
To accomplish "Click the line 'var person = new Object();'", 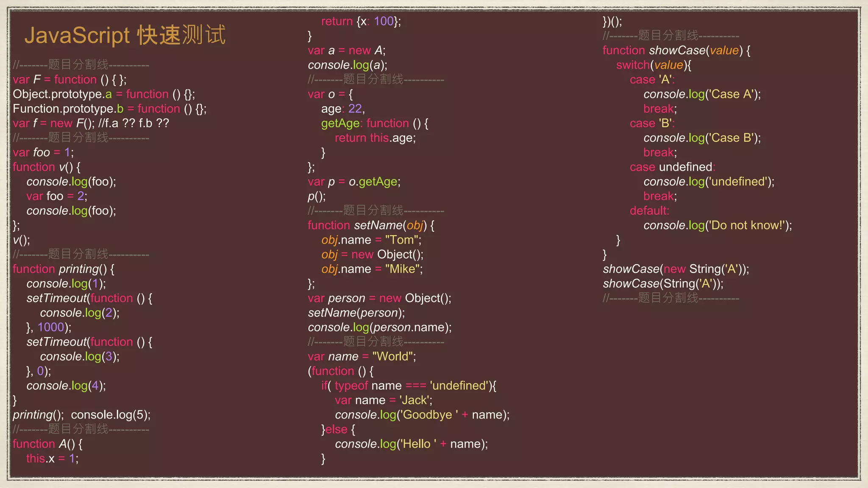I will pos(380,298).
